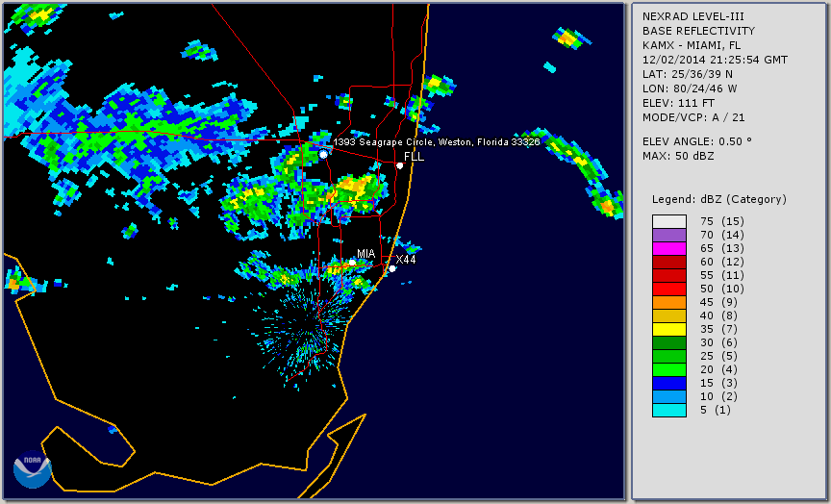Select the 75 dBZ white legend swatch
Viewport: 831px width, 504px height.
[669, 221]
